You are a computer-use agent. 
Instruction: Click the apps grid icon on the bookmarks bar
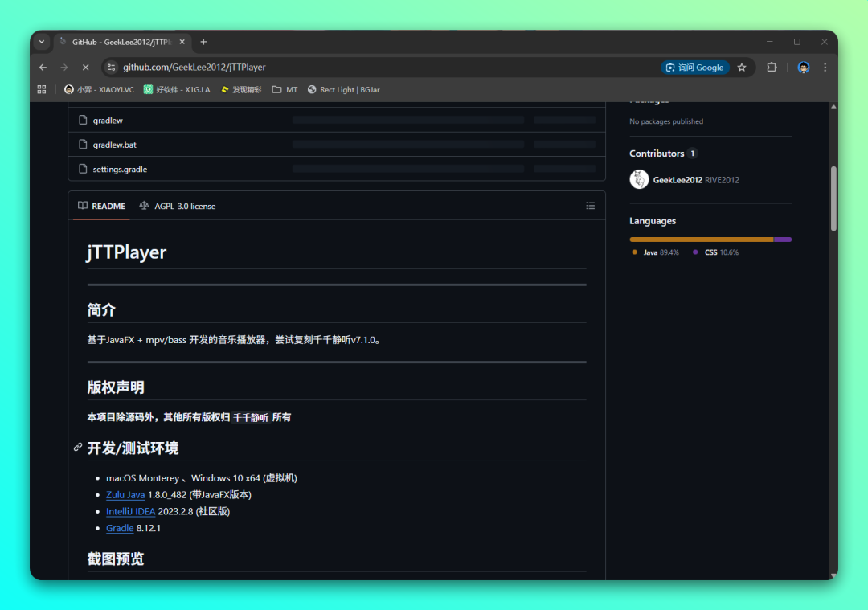coord(41,89)
